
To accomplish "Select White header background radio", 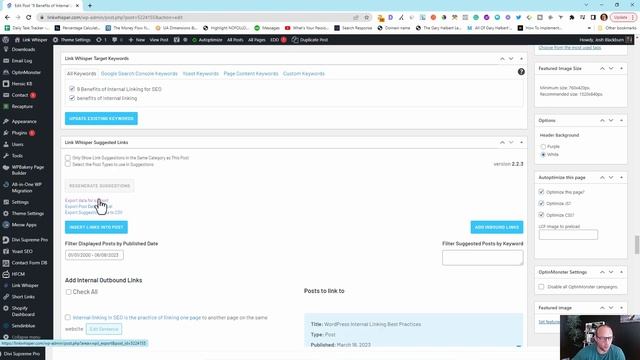I will [543, 155].
